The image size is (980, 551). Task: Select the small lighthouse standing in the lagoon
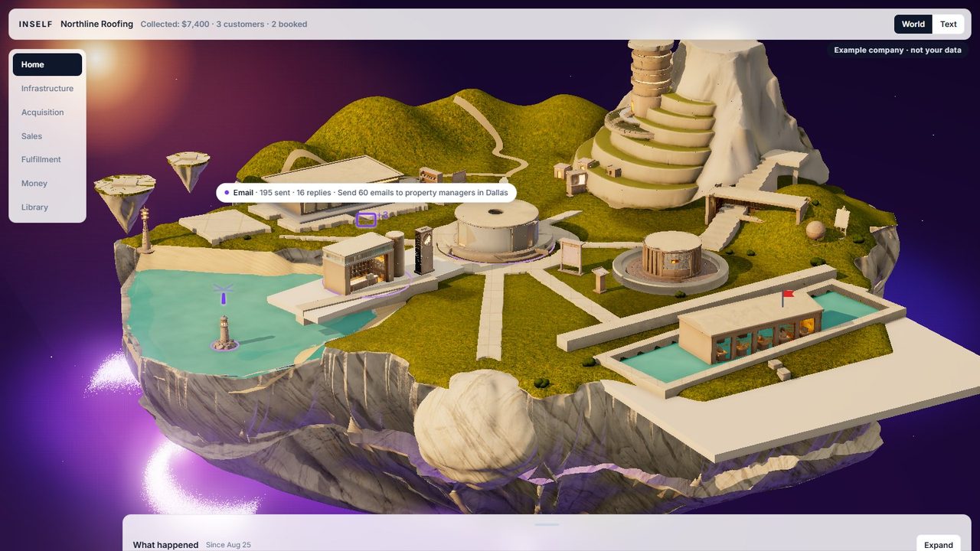tap(224, 334)
